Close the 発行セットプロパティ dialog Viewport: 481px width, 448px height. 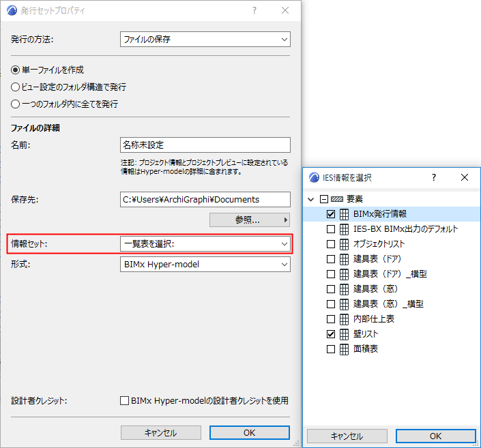(x=285, y=10)
